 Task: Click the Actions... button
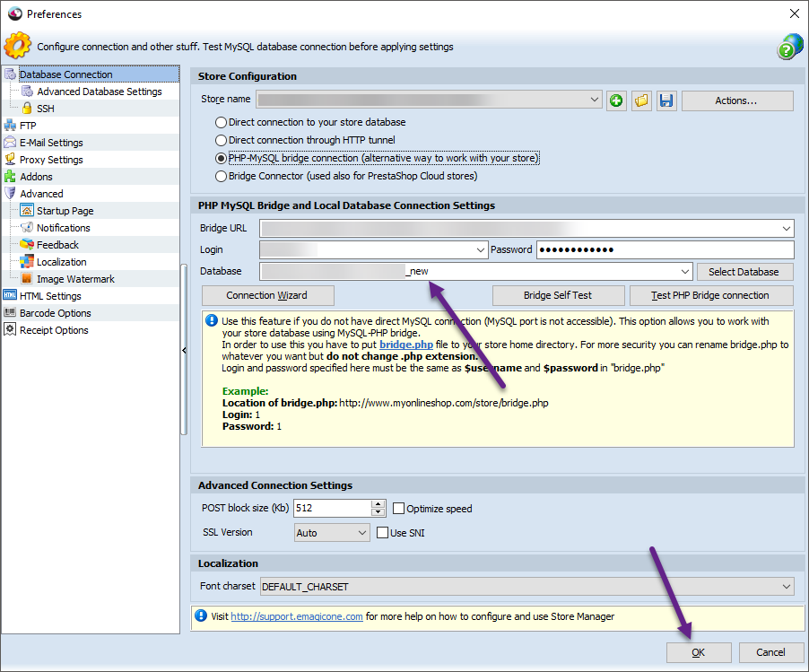[x=737, y=100]
